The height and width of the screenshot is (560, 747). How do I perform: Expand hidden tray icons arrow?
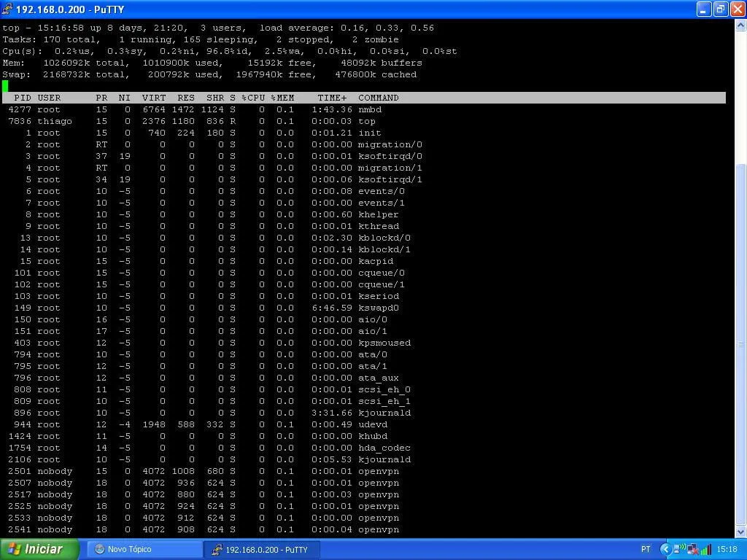[x=665, y=550]
